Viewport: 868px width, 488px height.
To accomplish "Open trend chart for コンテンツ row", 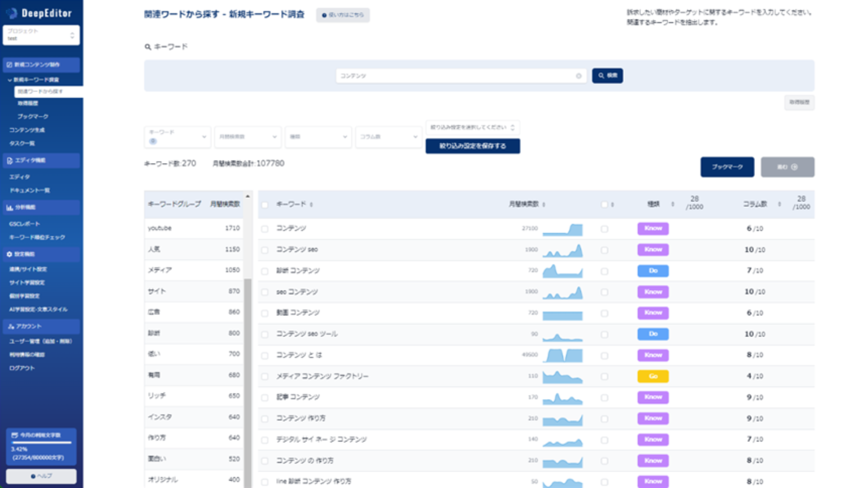I will coord(562,229).
